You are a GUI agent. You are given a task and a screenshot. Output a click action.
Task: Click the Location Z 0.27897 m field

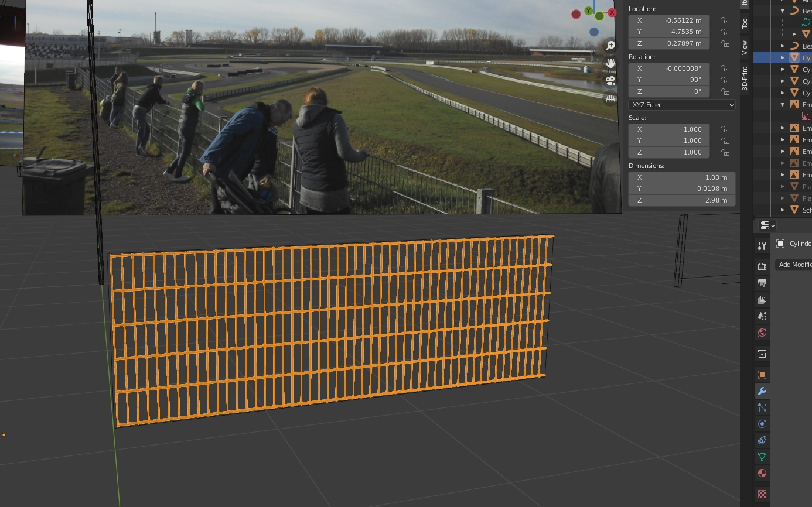click(x=669, y=44)
